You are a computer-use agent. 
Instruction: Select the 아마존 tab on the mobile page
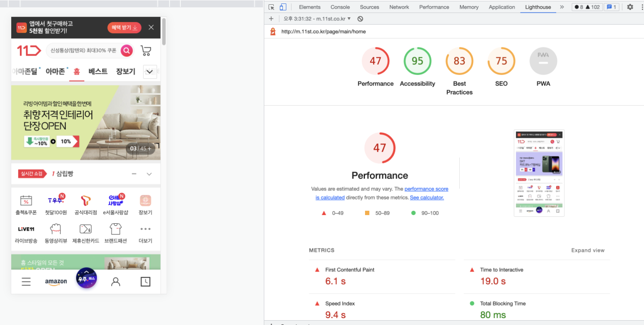tap(56, 72)
